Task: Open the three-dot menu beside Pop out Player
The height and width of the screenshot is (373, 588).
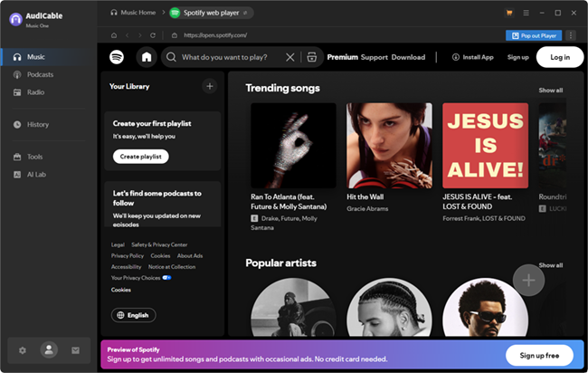Action: point(571,35)
